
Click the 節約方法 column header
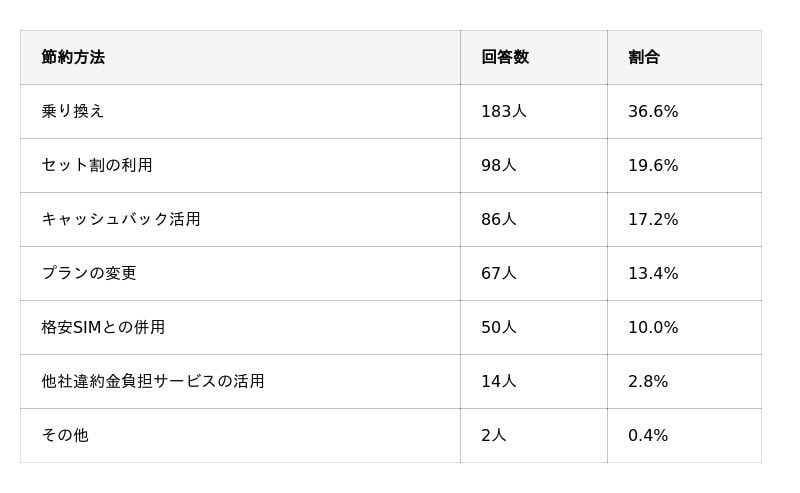(73, 57)
